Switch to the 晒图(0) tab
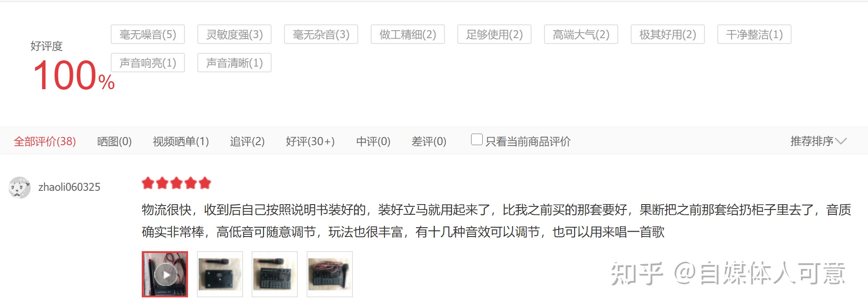Viewport: 868px width, 308px height. (x=114, y=142)
